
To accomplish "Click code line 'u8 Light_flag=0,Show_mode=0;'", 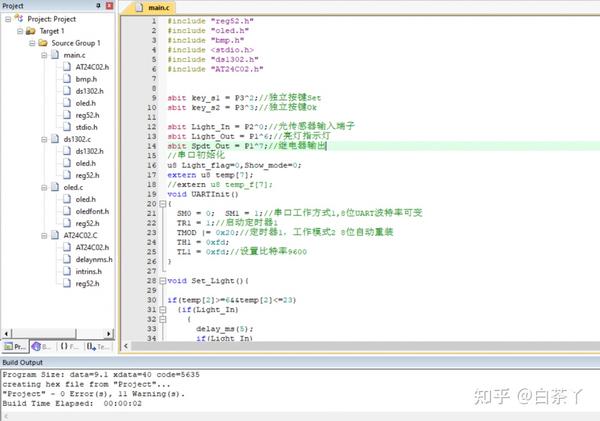I will 234,165.
